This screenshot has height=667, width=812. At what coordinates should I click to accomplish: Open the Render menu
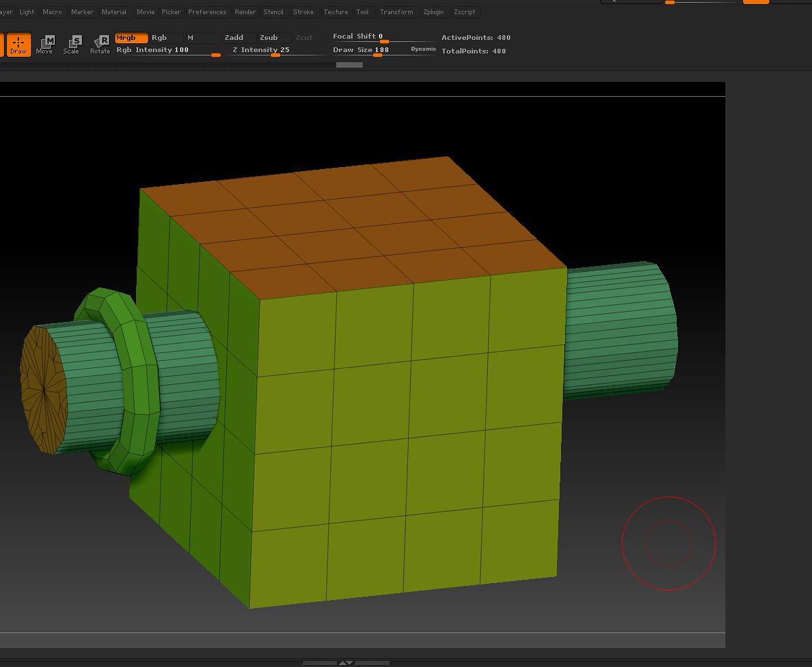246,12
